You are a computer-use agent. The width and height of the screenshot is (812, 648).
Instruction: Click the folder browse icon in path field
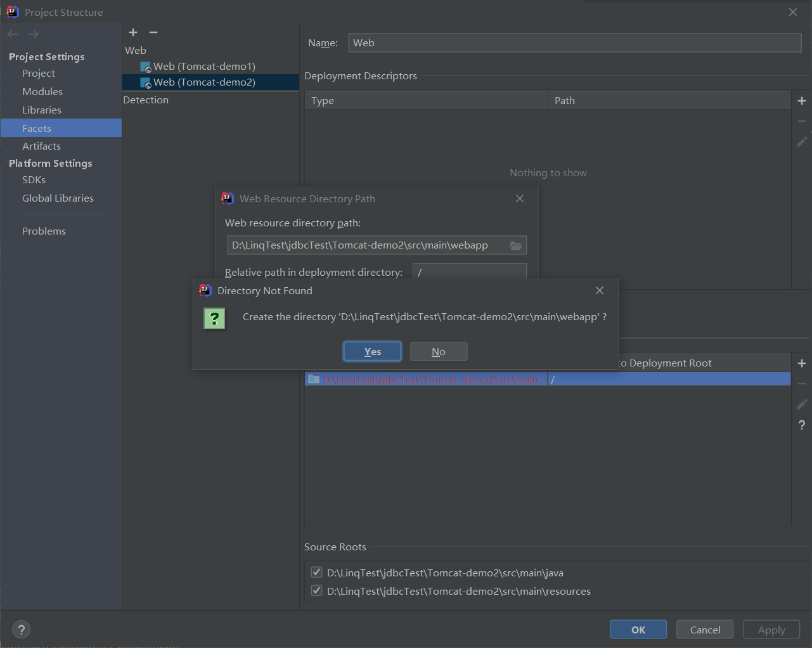(516, 245)
